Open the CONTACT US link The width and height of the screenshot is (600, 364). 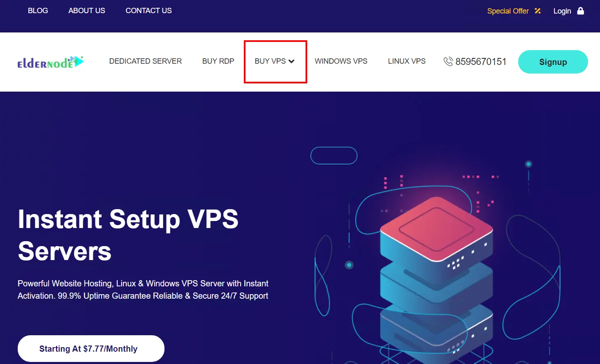pos(148,11)
